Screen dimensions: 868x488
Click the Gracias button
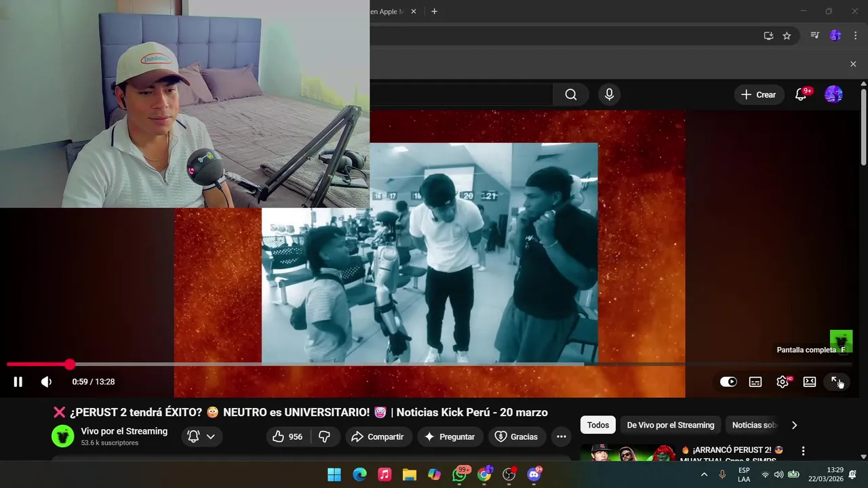click(x=517, y=436)
